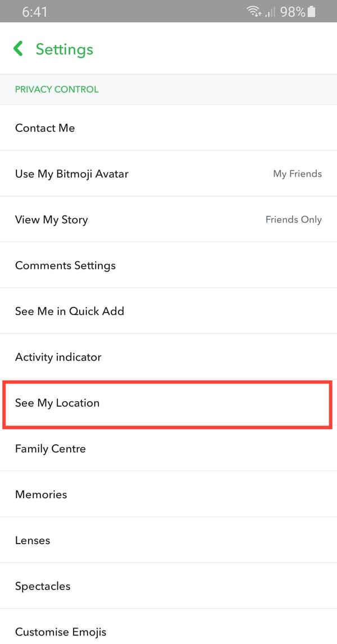Change View My Story audience
Viewport: 337px width, 644px height.
coord(51,219)
